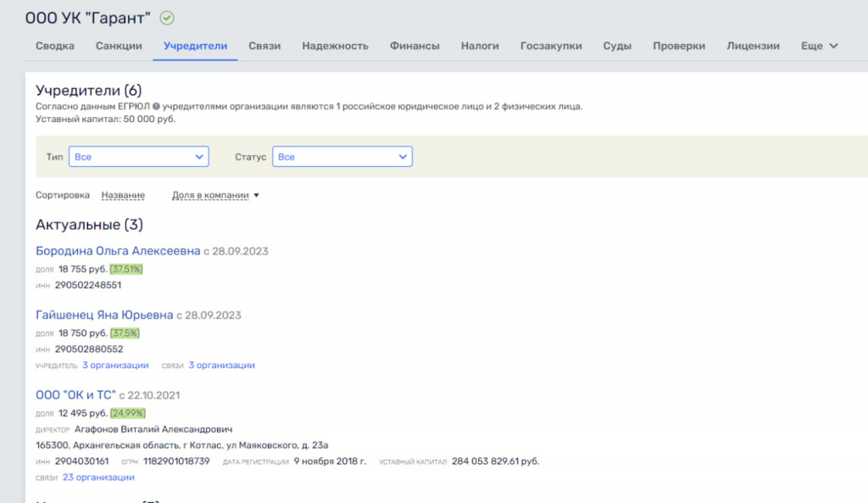Open the ООО "ОК и ТС" company link
Viewport: 868px width, 503px height.
coord(75,395)
